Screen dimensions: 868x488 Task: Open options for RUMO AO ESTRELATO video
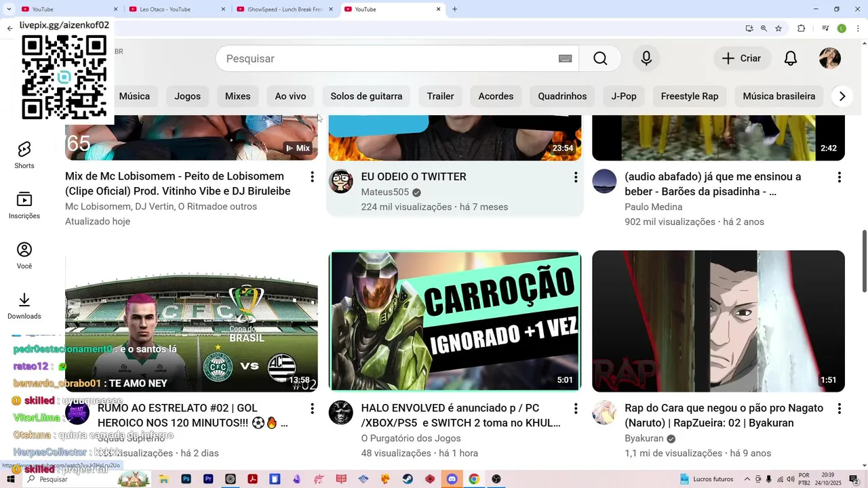[312, 409]
